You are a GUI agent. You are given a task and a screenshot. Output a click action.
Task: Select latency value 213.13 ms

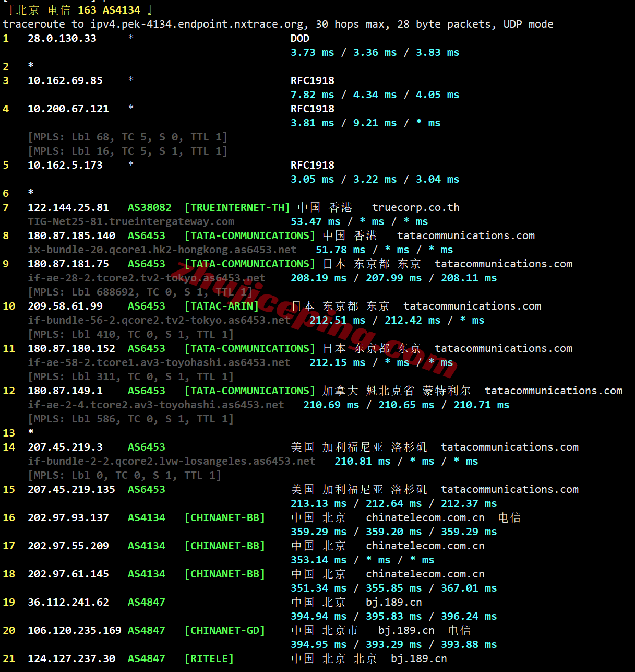pos(319,503)
